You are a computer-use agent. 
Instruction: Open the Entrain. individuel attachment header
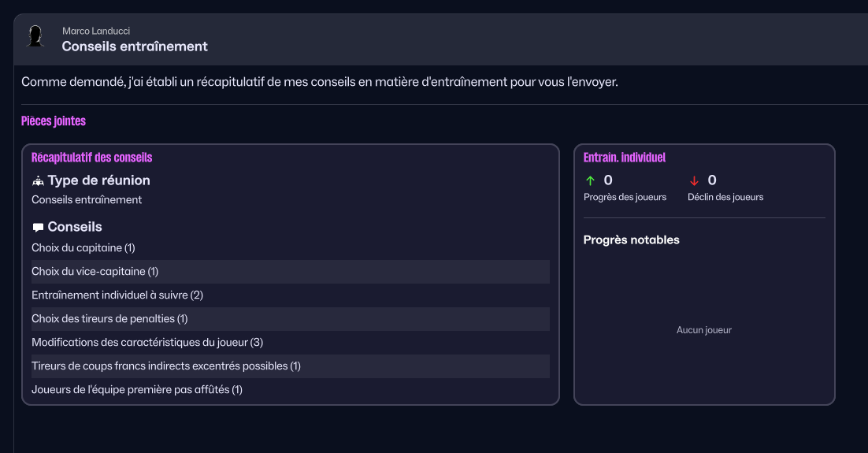(624, 158)
